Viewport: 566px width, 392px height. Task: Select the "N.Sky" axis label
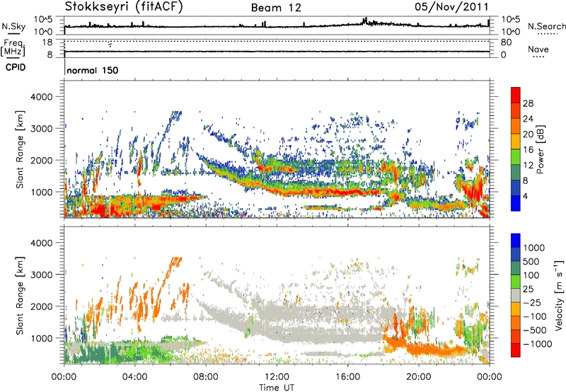(13, 26)
